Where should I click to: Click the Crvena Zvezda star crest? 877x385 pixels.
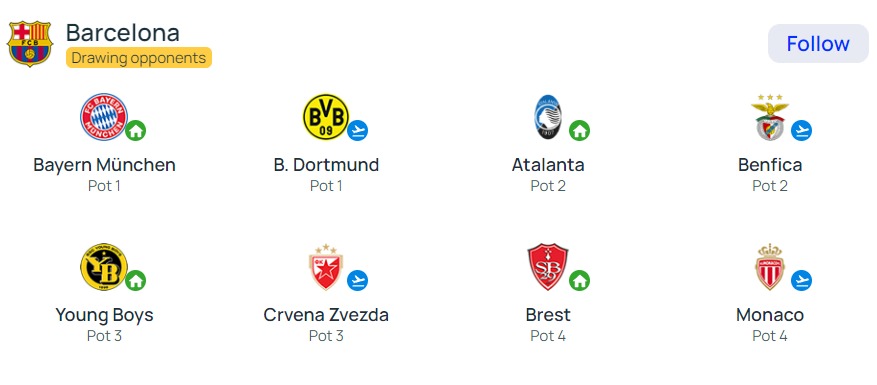click(x=326, y=267)
